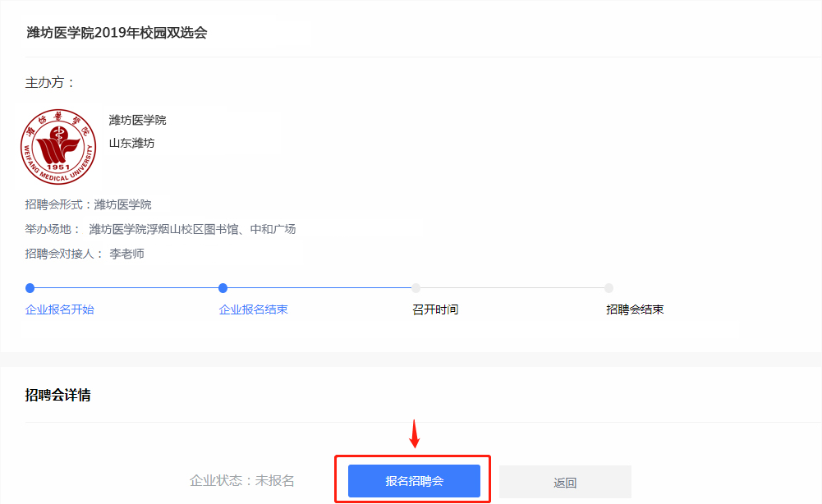The width and height of the screenshot is (822, 504).
Task: Click the Weifang Medical University logo
Action: (58, 147)
